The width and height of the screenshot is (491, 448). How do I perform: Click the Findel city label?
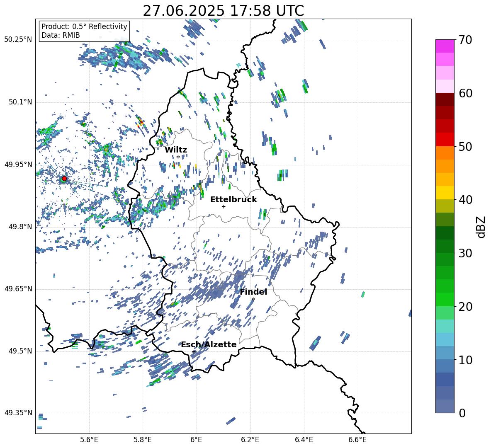(x=253, y=292)
